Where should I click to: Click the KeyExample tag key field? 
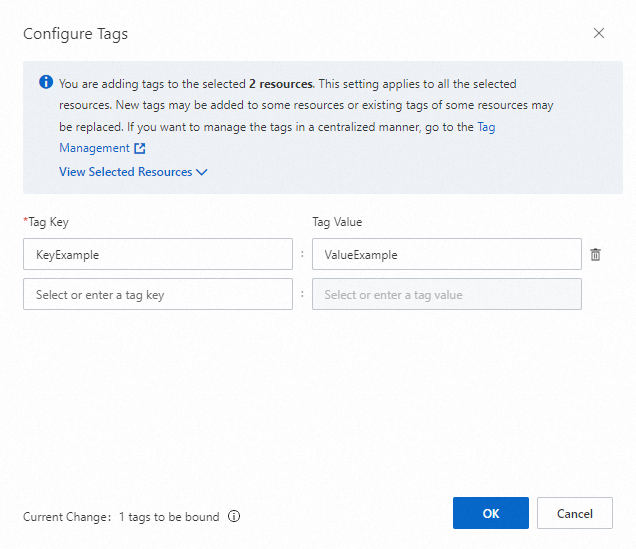158,254
